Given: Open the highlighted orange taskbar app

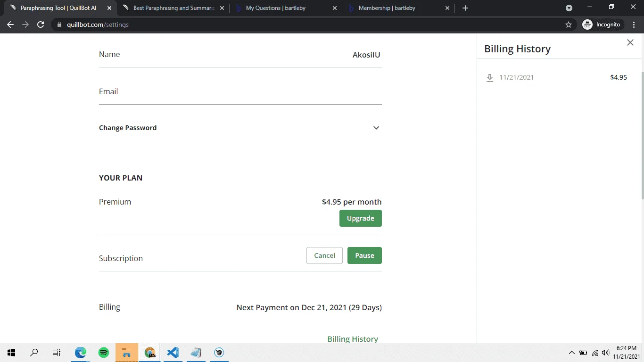Looking at the screenshot, I should click(x=127, y=353).
